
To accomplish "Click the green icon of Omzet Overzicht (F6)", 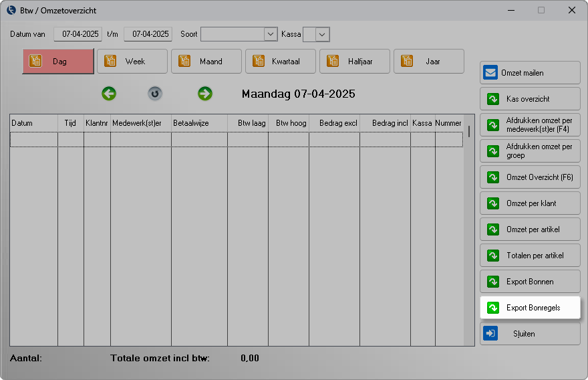I will [493, 177].
